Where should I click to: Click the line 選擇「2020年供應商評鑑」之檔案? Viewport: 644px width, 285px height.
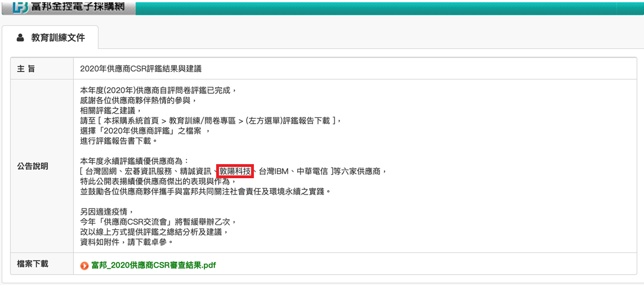[x=145, y=132]
